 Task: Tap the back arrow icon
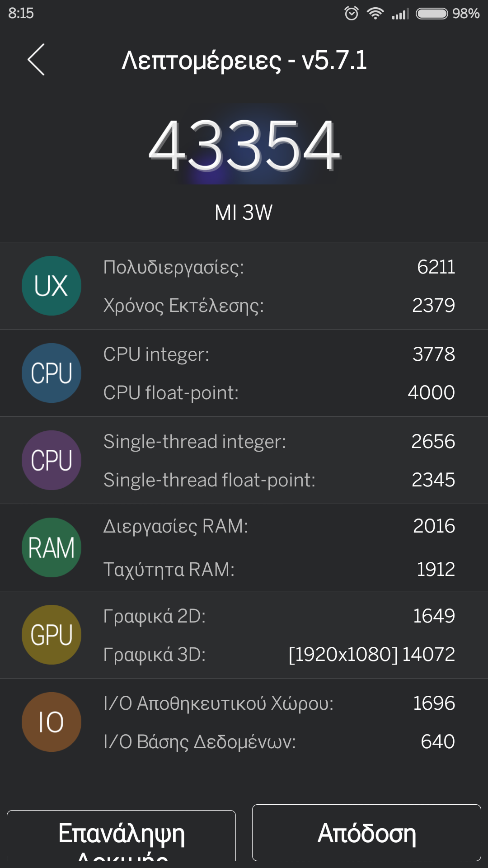36,60
